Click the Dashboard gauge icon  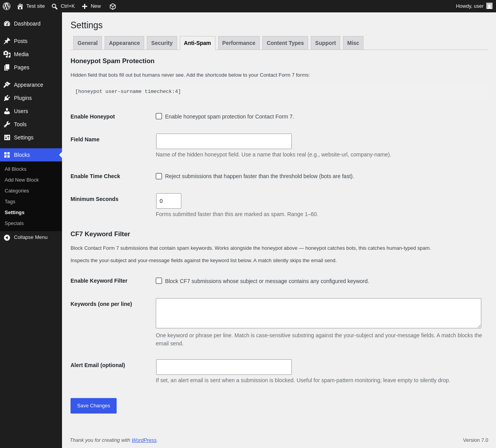click(7, 24)
